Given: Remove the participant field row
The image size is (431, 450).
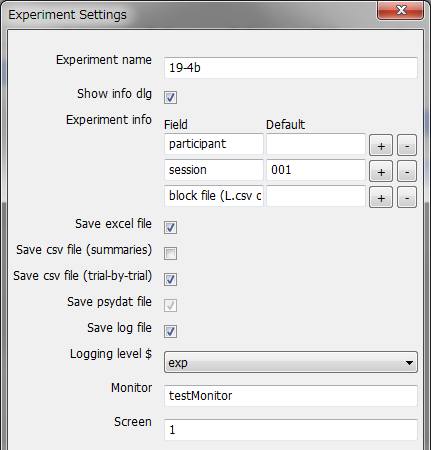Looking at the screenshot, I should pos(407,145).
